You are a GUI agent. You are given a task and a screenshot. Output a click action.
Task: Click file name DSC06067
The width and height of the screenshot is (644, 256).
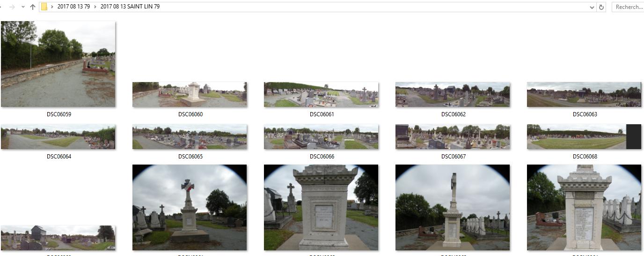tap(454, 157)
